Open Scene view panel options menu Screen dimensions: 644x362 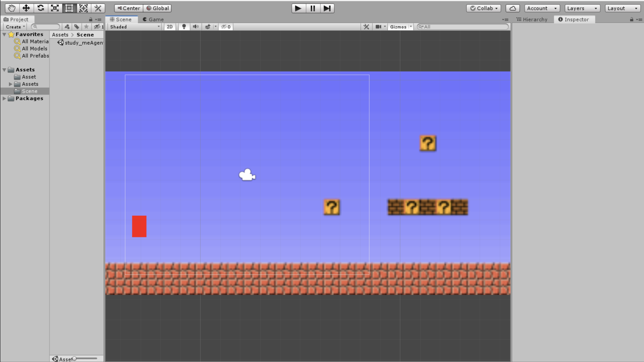coord(505,19)
